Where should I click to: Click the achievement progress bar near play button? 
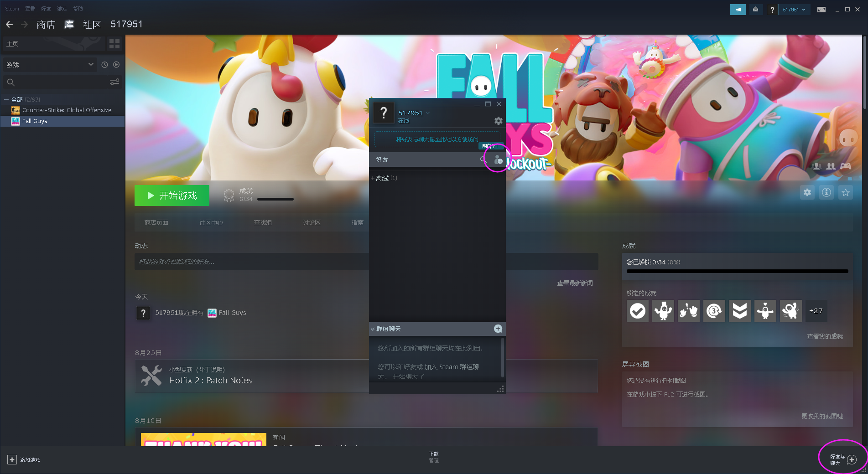point(275,199)
